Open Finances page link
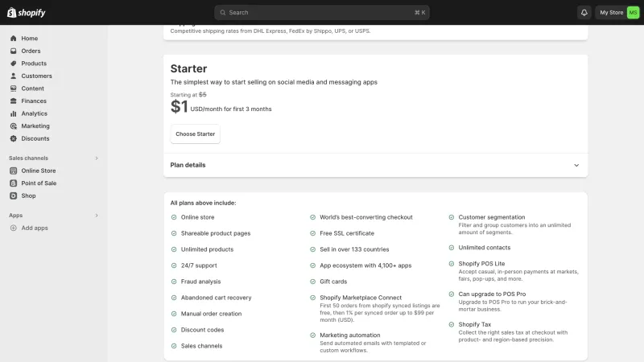Image resolution: width=644 pixels, height=362 pixels. point(34,101)
